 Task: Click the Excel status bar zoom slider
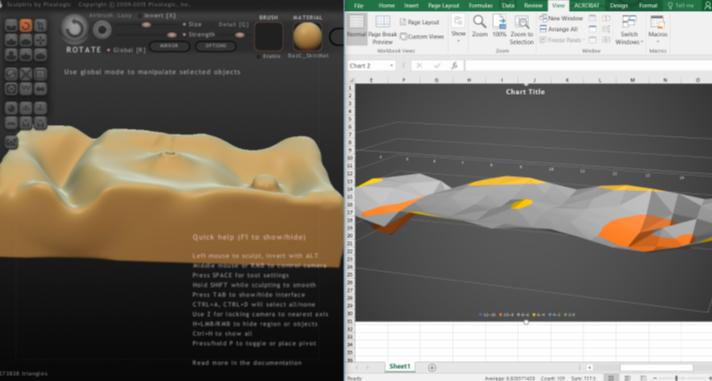coord(675,378)
